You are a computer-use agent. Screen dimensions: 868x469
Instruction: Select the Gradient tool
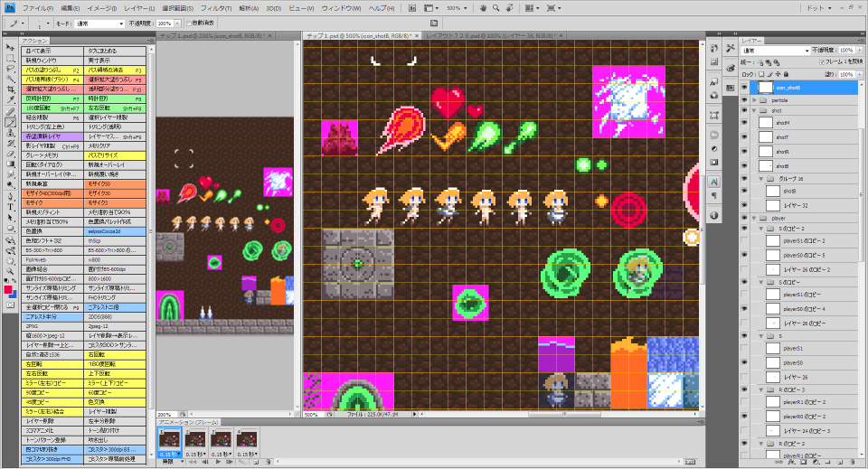(x=10, y=164)
